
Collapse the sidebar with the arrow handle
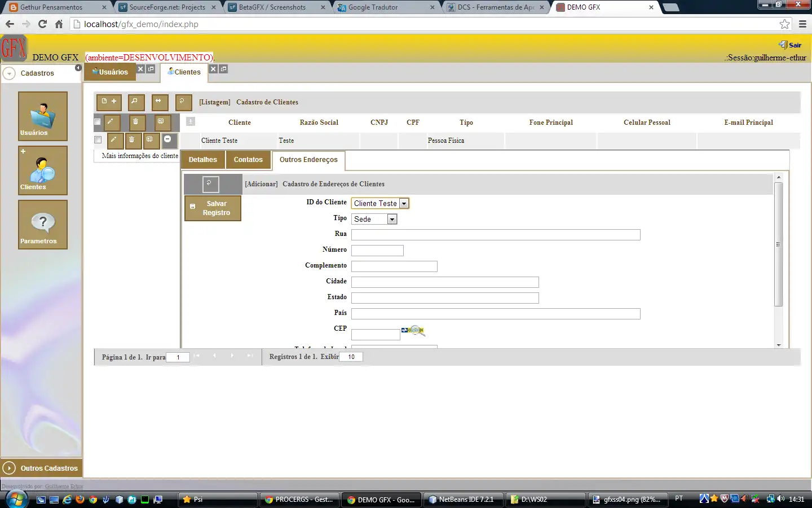pyautogui.click(x=78, y=68)
